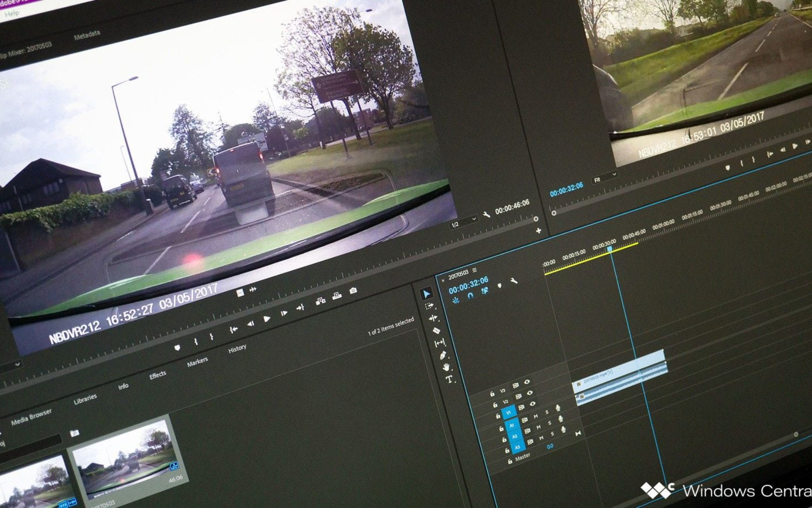
Task: Toggle sync lock for track V2
Action: 518,396
